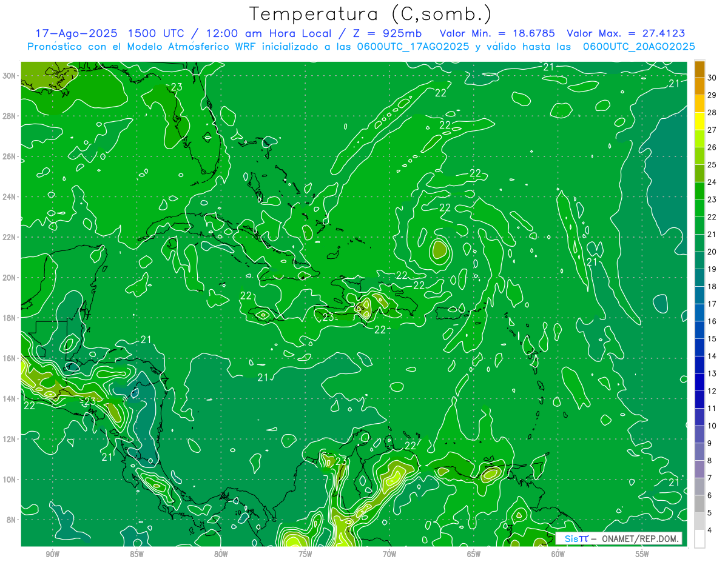Image resolution: width=728 pixels, height=562 pixels.
Task: Click the 10N latitude axis label
Action: pyautogui.click(x=10, y=479)
